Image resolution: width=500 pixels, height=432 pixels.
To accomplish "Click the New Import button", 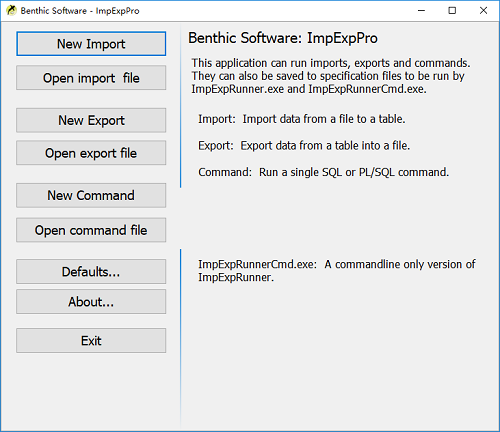I will 91,44.
